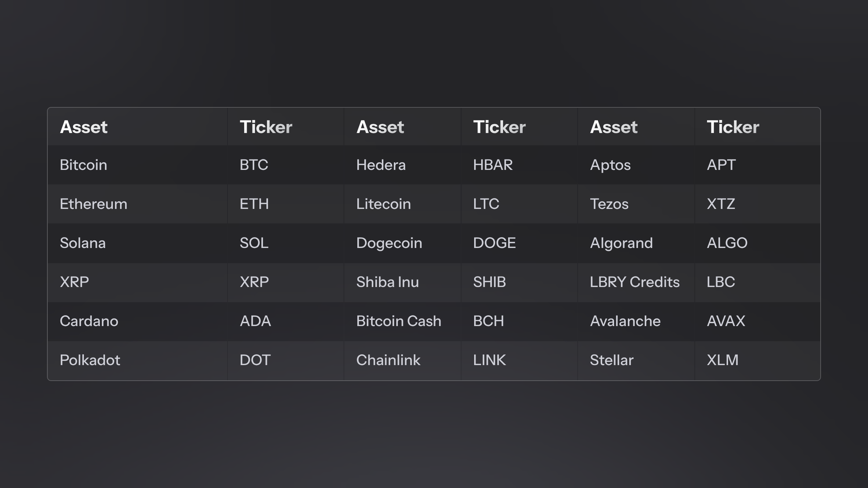
Task: Click the HBAR ticker cell
Action: click(x=493, y=165)
